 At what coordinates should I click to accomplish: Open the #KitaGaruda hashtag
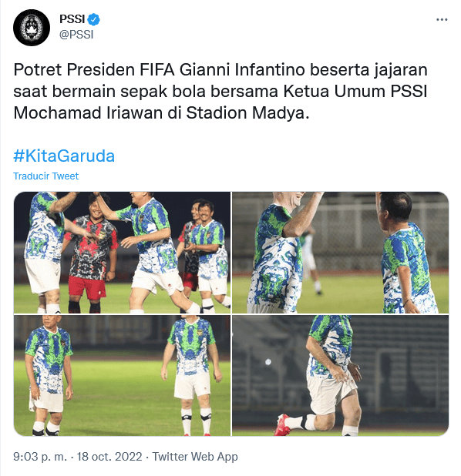[x=64, y=156]
